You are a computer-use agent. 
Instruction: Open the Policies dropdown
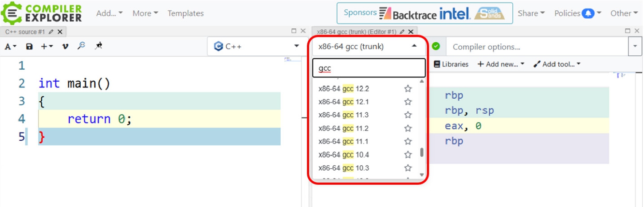pyautogui.click(x=578, y=13)
